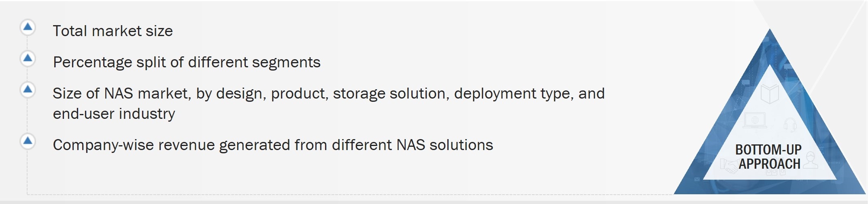Click the end-user industry text

coord(114,114)
